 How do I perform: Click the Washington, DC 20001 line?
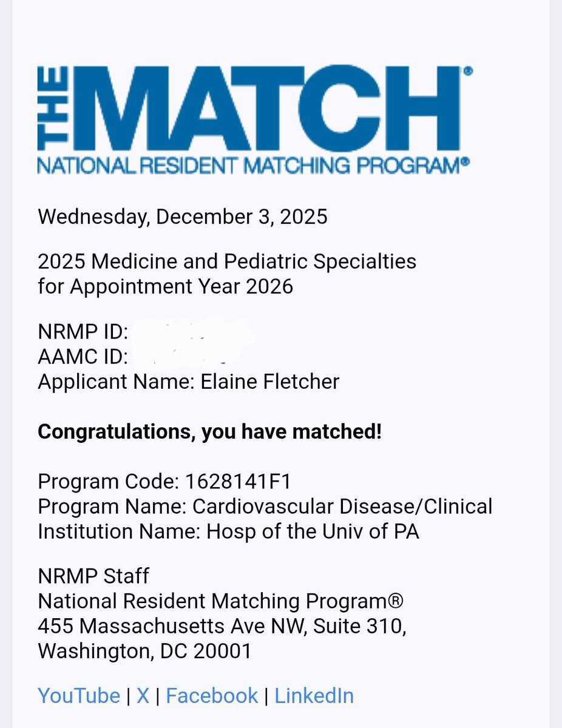click(x=144, y=650)
